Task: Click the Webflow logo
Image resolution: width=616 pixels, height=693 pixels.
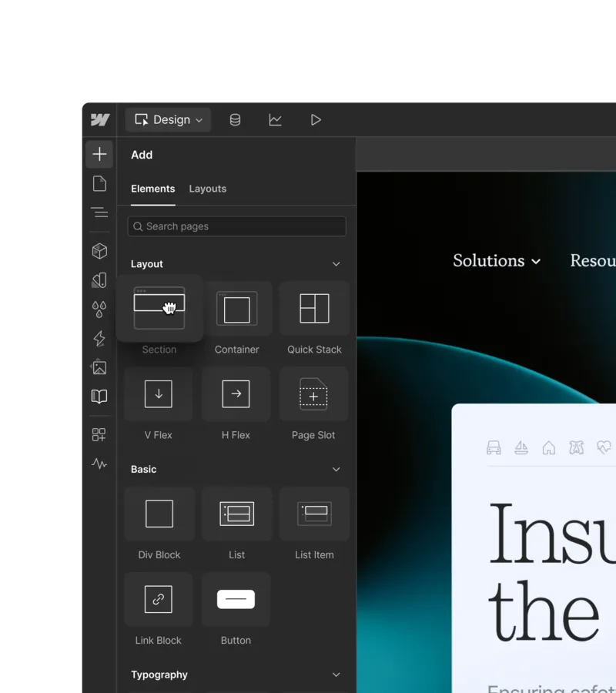Action: pyautogui.click(x=99, y=119)
